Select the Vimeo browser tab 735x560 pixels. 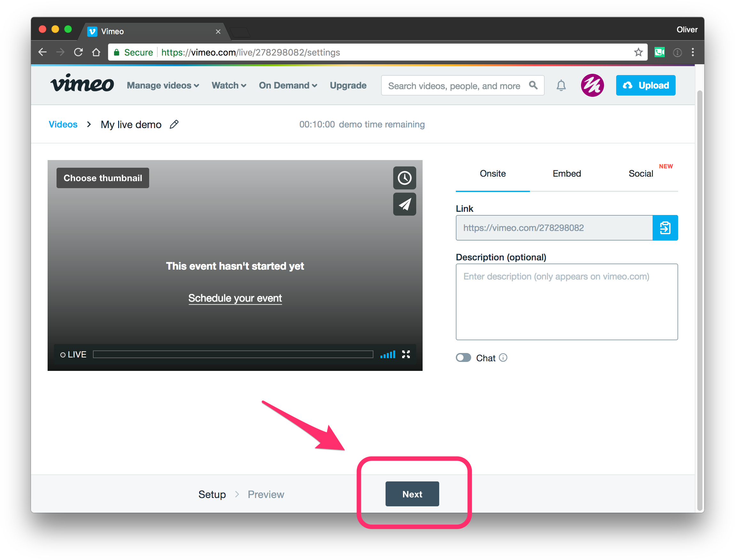click(x=154, y=32)
